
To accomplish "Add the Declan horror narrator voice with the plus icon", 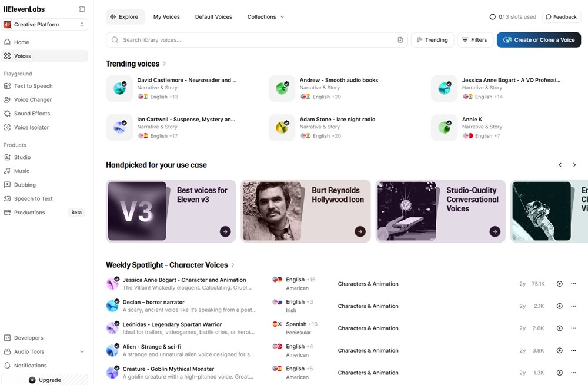I will [x=560, y=306].
